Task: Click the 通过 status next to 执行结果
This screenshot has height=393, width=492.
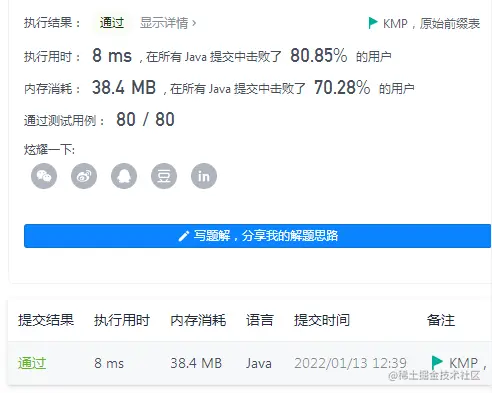Action: coord(112,23)
